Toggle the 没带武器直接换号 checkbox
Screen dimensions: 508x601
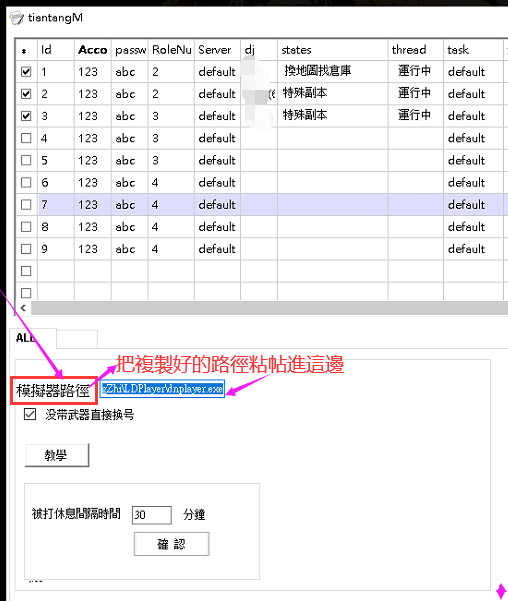pos(30,414)
